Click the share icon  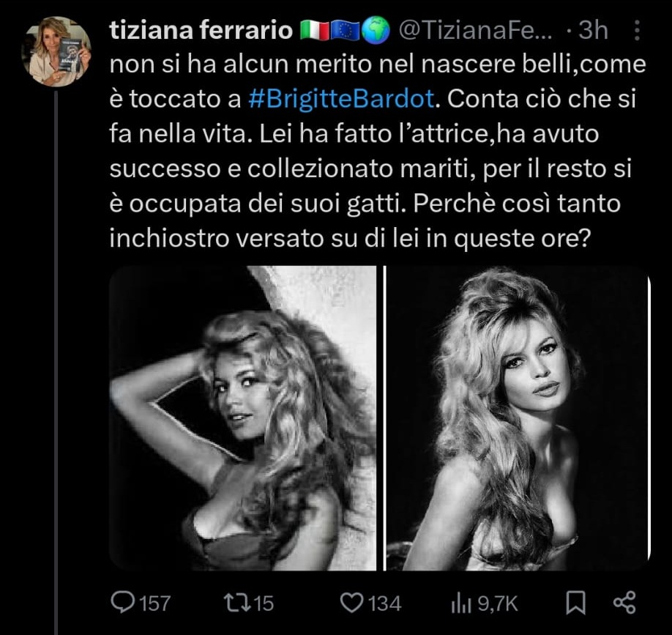[623, 602]
